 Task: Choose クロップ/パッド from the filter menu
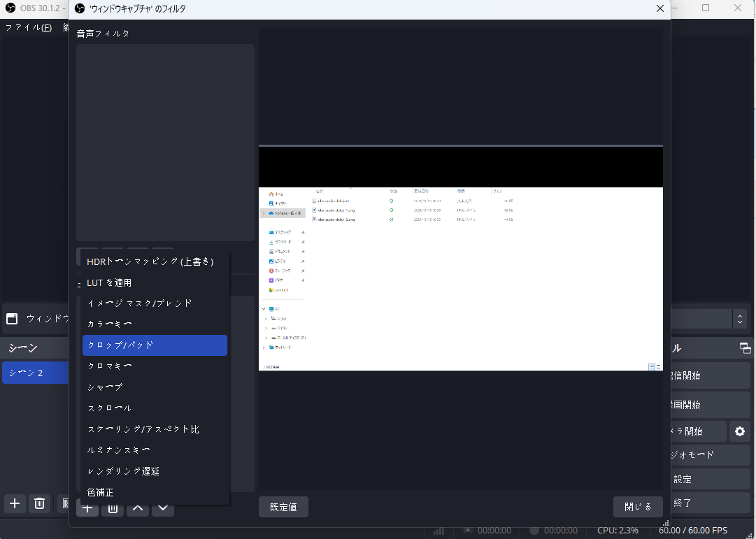155,345
